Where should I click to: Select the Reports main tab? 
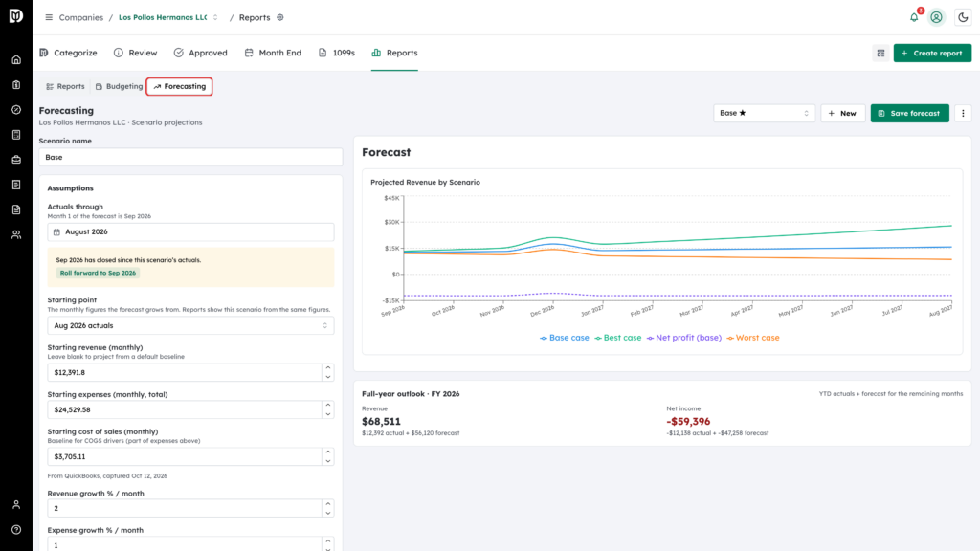394,54
